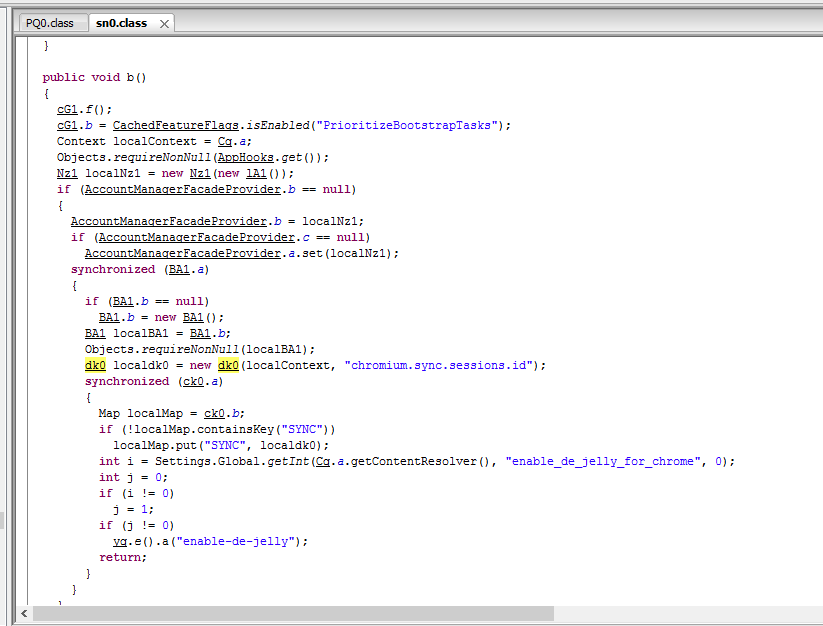Open ck0 link in localMap assignment
The image size is (823, 626).
pyautogui.click(x=214, y=413)
